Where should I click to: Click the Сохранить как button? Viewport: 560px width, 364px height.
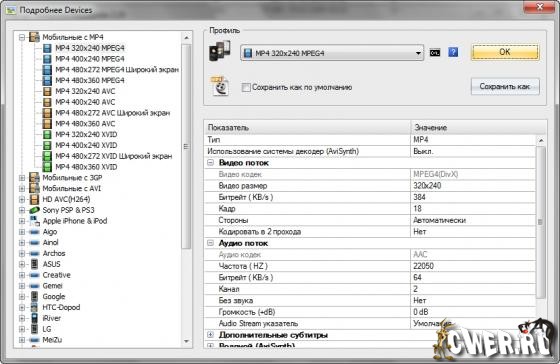505,86
